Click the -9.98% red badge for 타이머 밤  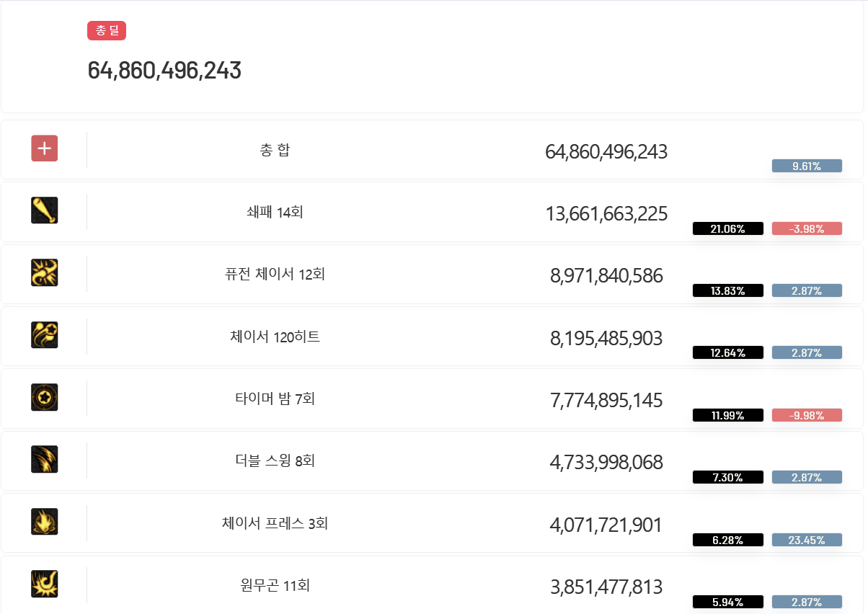[x=807, y=415]
